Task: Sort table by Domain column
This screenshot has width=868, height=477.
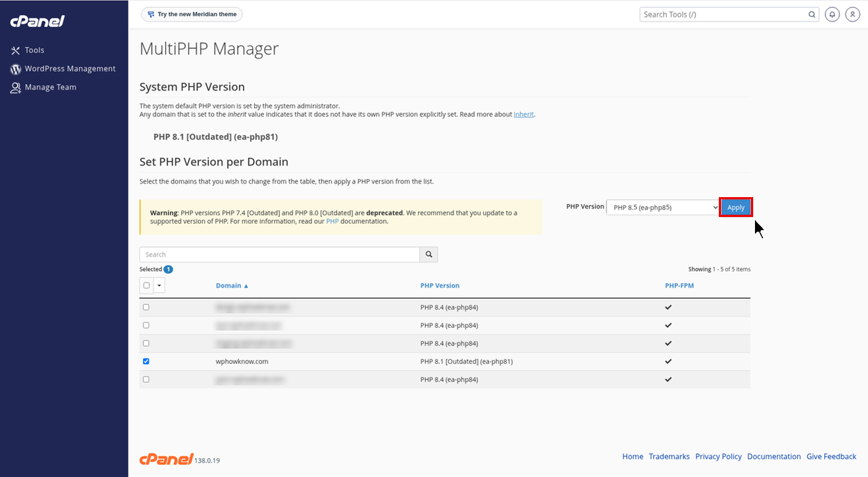Action: 232,286
